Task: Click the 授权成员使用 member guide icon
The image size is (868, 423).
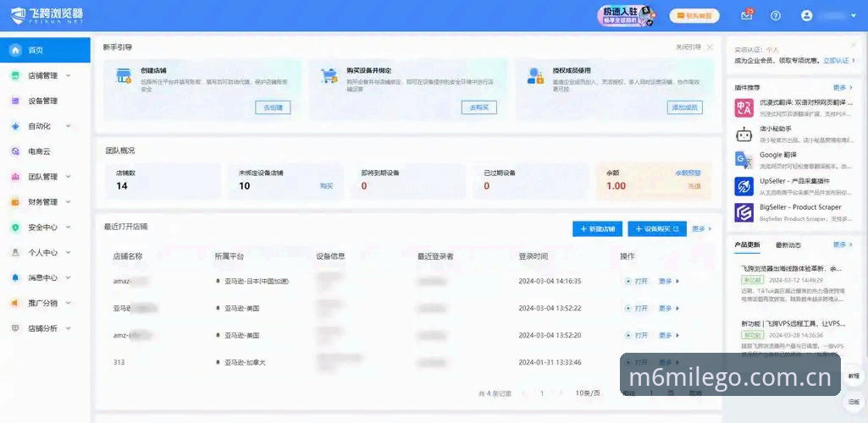Action: (x=535, y=76)
